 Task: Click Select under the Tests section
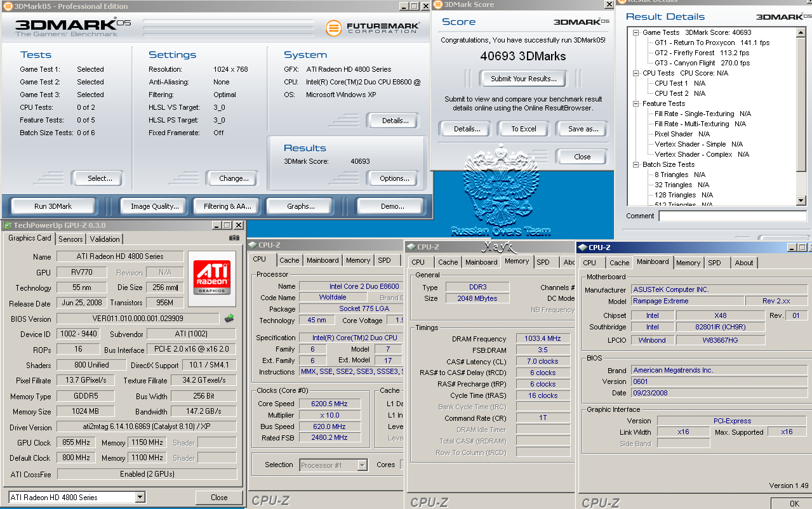pos(97,178)
